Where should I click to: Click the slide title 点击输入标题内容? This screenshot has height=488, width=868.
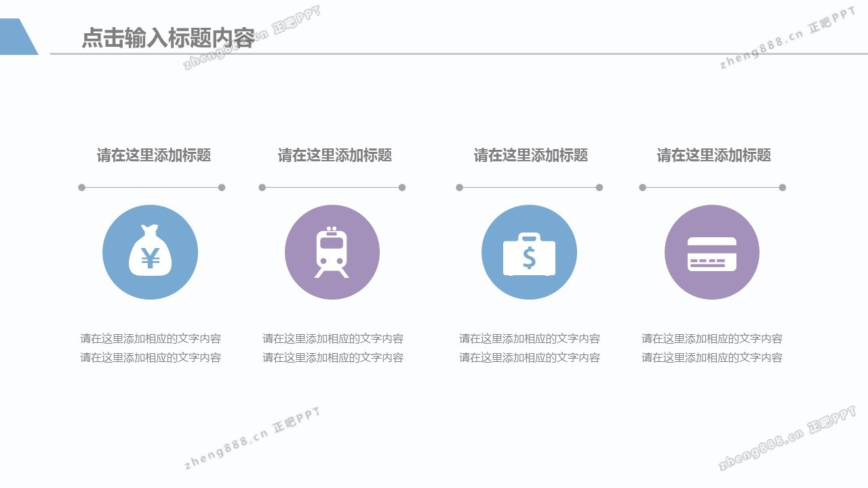167,38
